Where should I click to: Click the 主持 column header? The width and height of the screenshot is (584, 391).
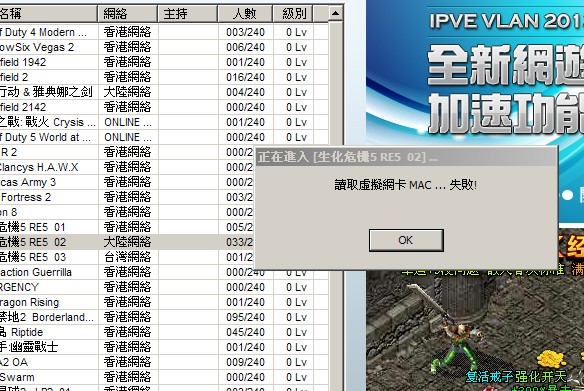point(188,14)
